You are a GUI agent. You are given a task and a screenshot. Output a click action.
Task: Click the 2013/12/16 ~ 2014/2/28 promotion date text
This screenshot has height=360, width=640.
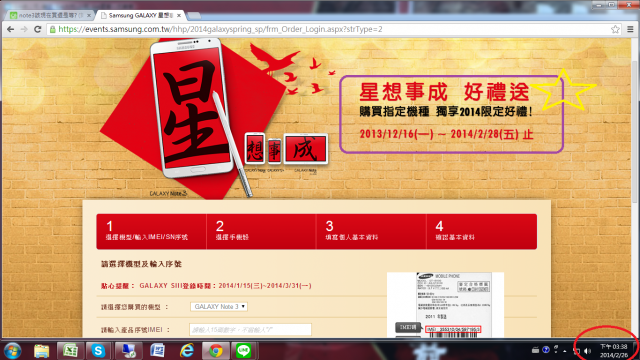pyautogui.click(x=446, y=134)
